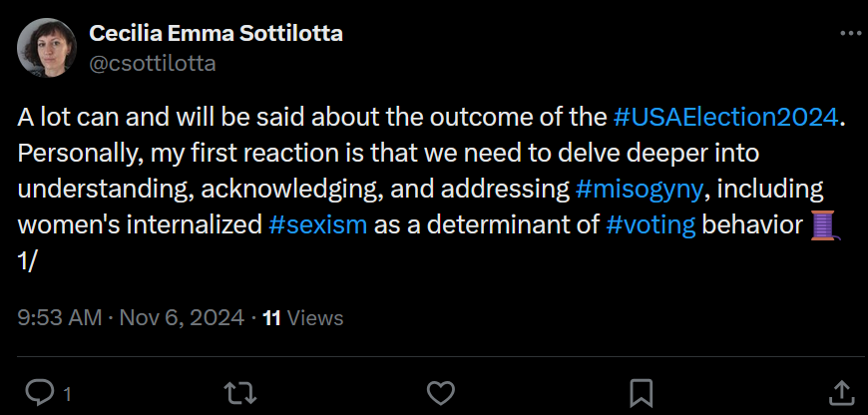Click the #sexism hashtag
This screenshot has height=415, width=868.
pos(319,224)
